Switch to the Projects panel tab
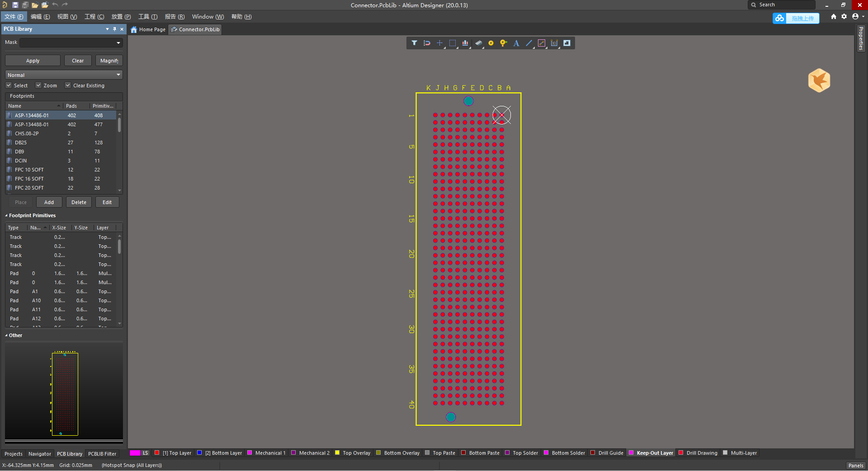This screenshot has width=868, height=471. pyautogui.click(x=14, y=454)
